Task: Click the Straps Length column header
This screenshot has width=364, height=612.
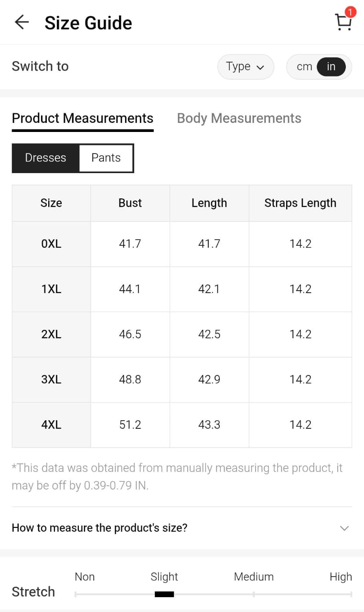Action: click(300, 203)
